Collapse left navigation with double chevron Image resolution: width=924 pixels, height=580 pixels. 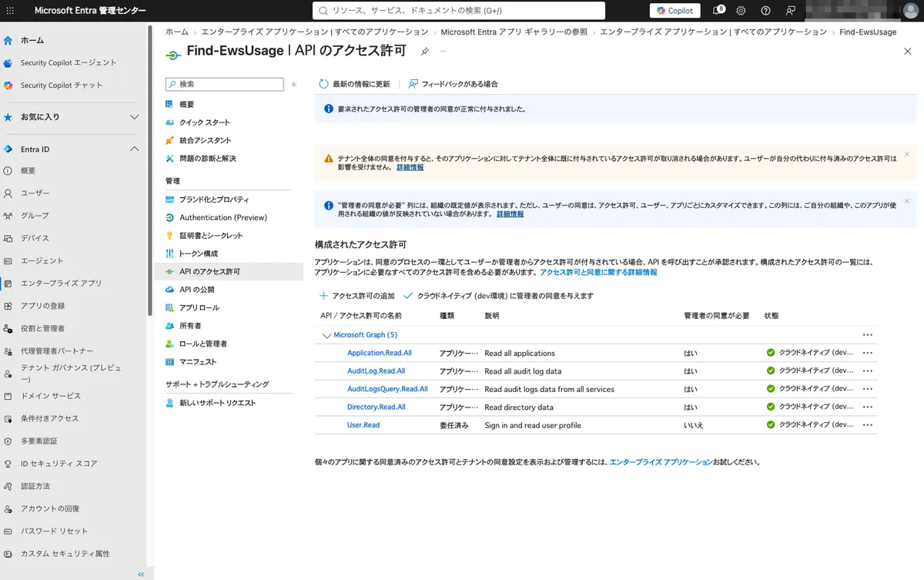140,574
